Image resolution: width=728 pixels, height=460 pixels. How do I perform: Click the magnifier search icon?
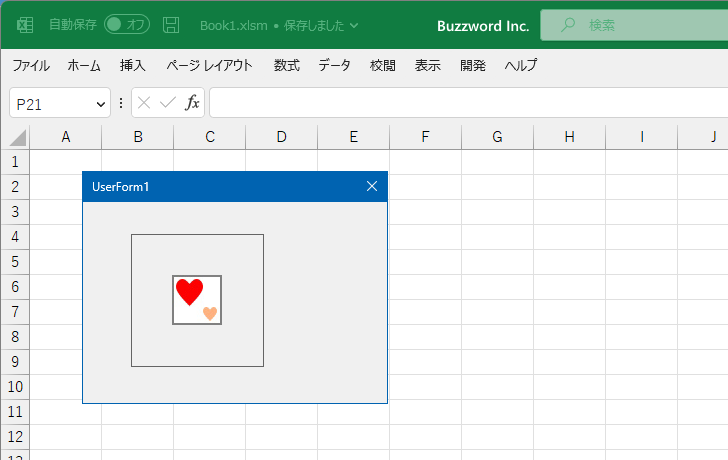567,25
